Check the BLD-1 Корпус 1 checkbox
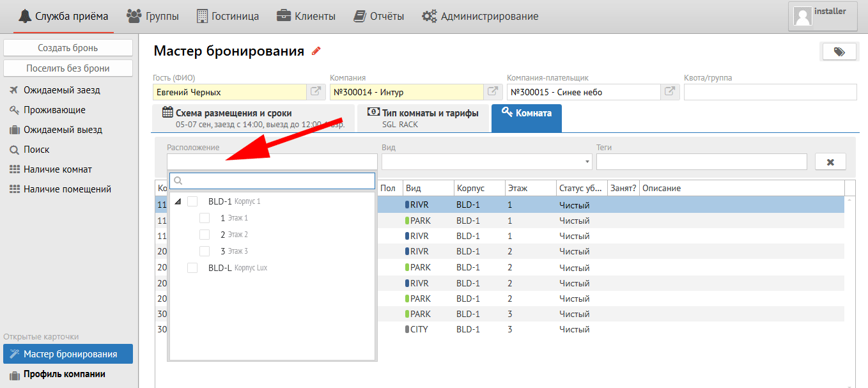 point(192,201)
